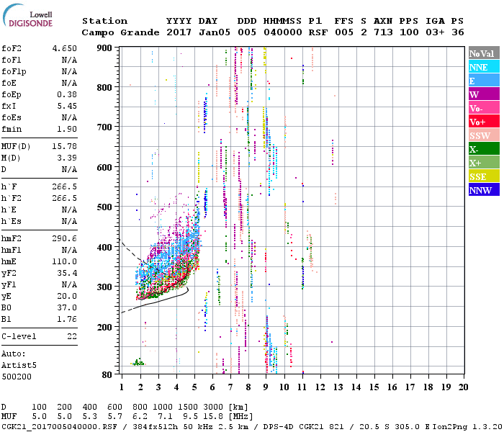Screen dimensions: 504x432
Task: Select the NNE cyan legend swatch
Action: click(x=484, y=67)
